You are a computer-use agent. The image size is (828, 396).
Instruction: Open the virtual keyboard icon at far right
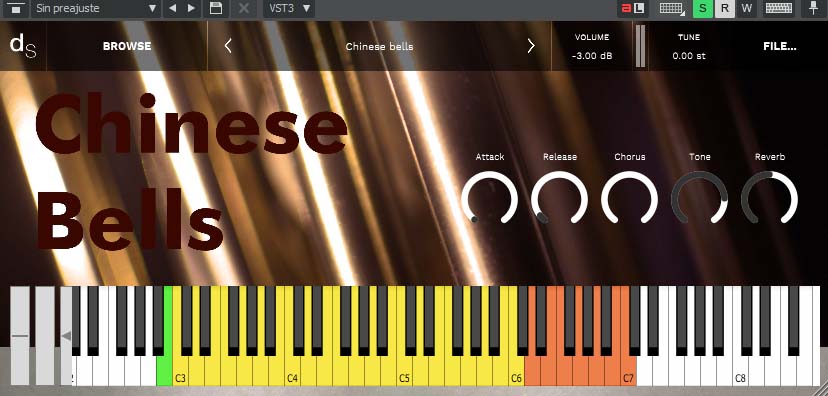tap(779, 8)
